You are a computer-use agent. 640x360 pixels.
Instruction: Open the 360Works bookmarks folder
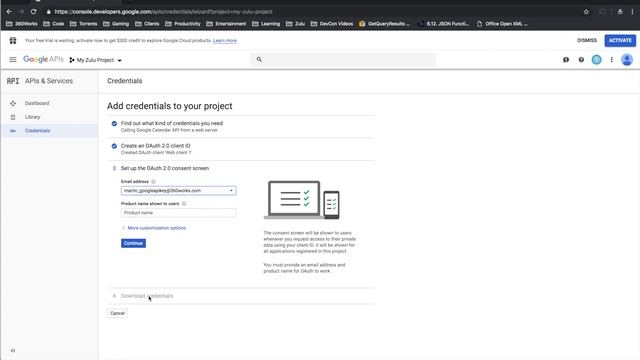22,24
